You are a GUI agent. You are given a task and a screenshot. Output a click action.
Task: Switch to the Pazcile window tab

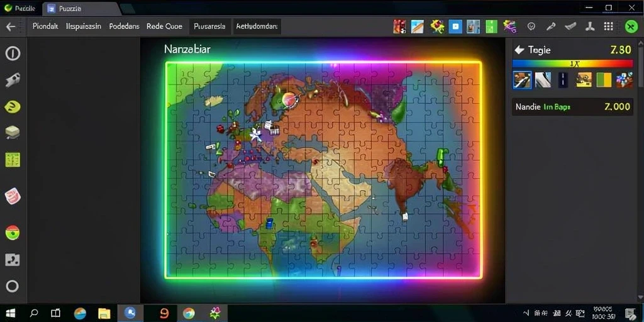coord(19,8)
